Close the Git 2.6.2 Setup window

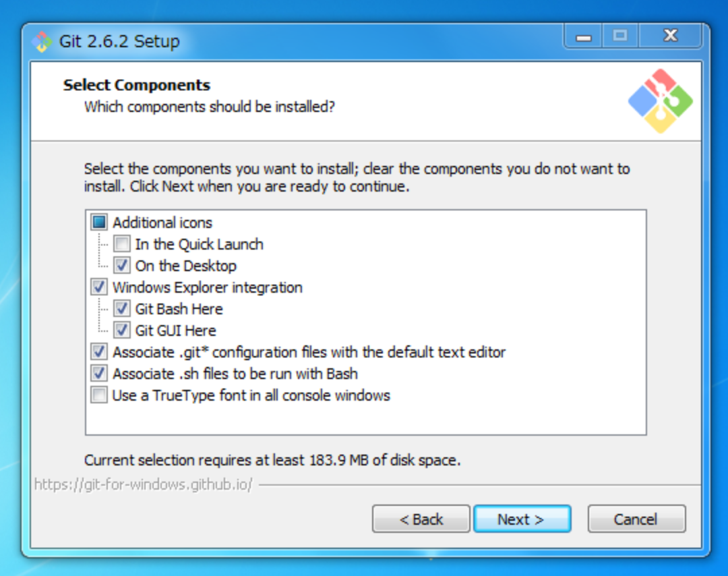click(x=671, y=36)
